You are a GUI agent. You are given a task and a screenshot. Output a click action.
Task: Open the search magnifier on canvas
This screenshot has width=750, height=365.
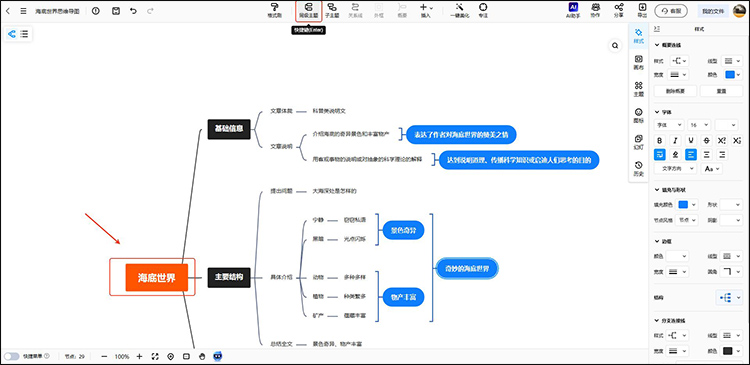coord(615,46)
